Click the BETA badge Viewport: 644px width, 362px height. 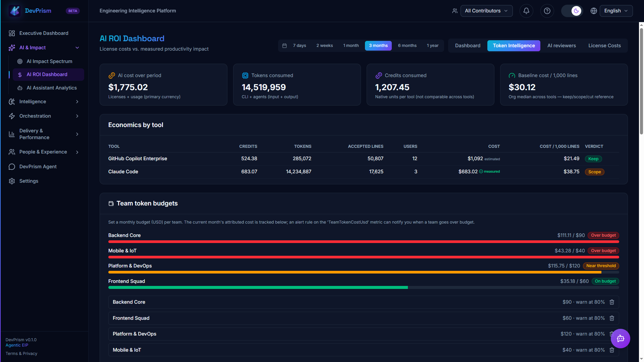73,11
